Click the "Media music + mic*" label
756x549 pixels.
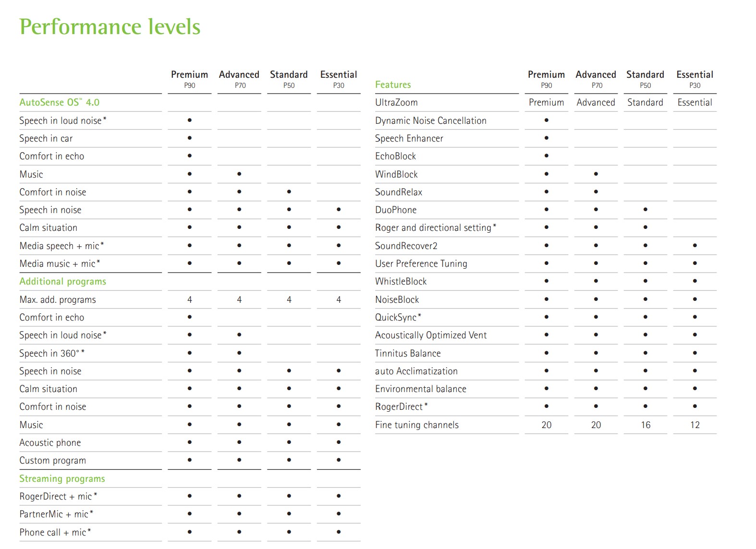60,263
